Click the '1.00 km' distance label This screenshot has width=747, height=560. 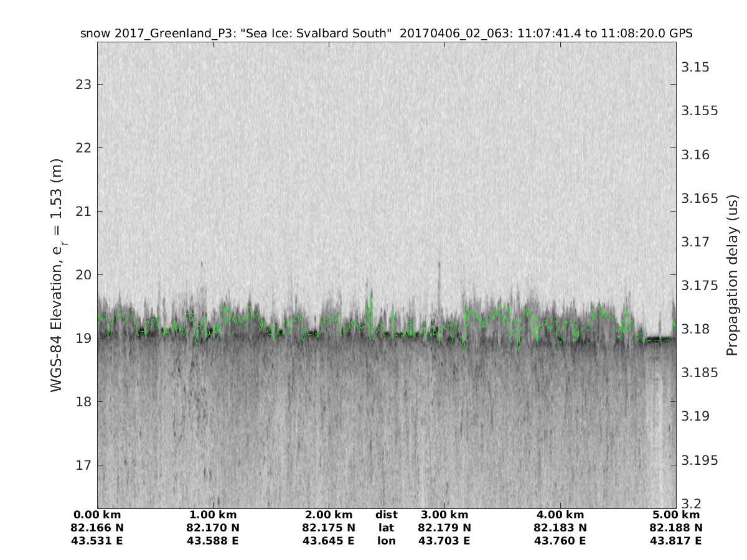[x=213, y=515]
